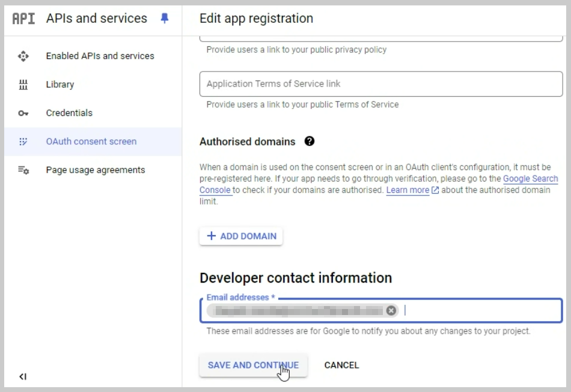Image resolution: width=571 pixels, height=392 pixels.
Task: Click the Enabled APIs and services icon
Action: click(23, 56)
